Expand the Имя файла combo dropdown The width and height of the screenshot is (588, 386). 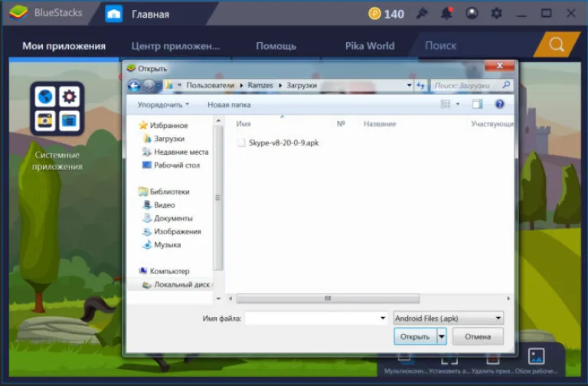click(x=383, y=318)
